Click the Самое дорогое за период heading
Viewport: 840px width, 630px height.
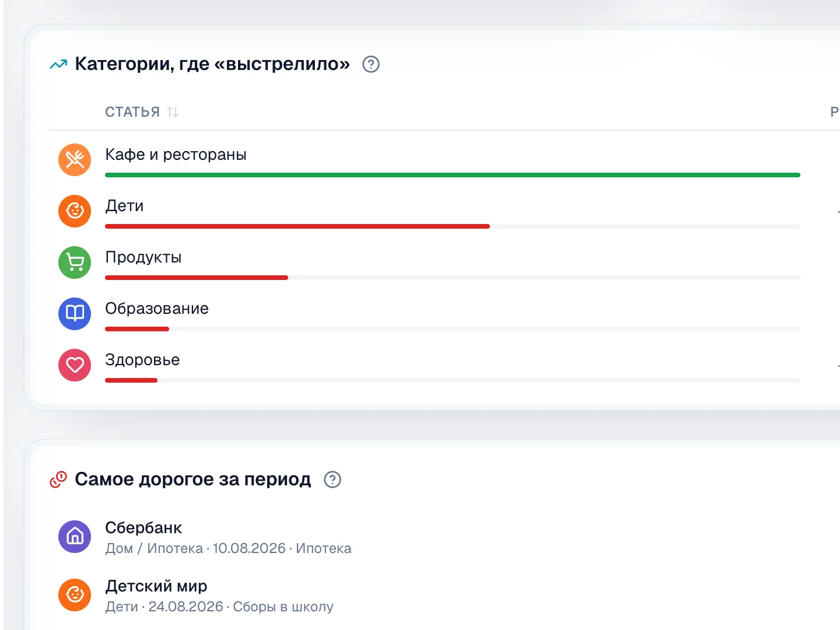[x=193, y=480]
